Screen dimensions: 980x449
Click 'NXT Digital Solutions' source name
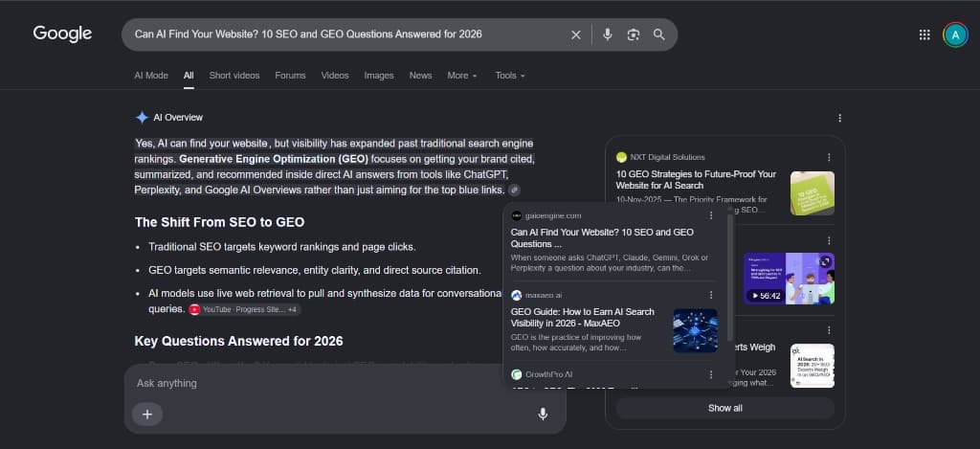pos(667,158)
